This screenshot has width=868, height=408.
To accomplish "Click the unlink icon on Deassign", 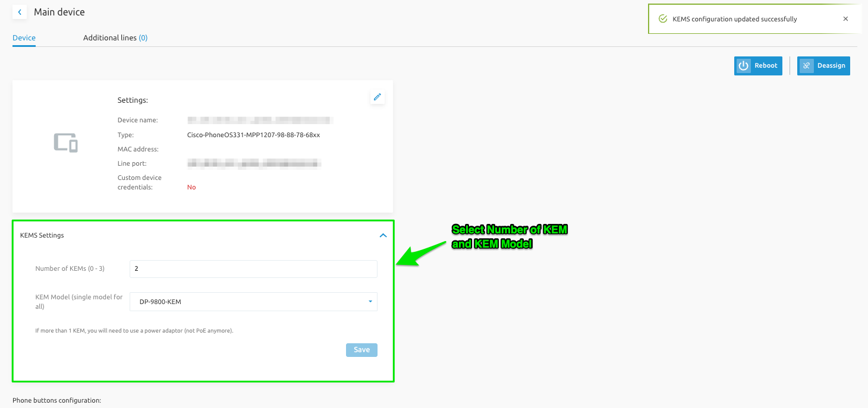I will pos(807,66).
